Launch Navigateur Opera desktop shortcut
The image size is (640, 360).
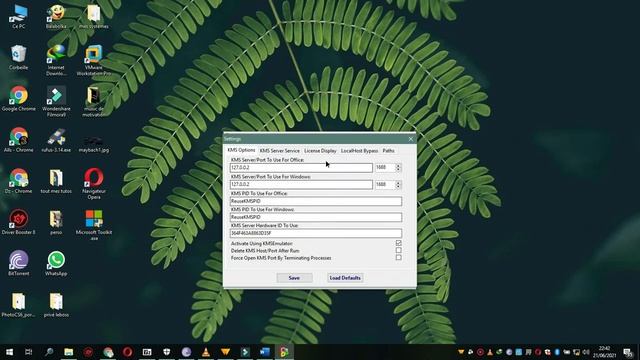coord(93,183)
